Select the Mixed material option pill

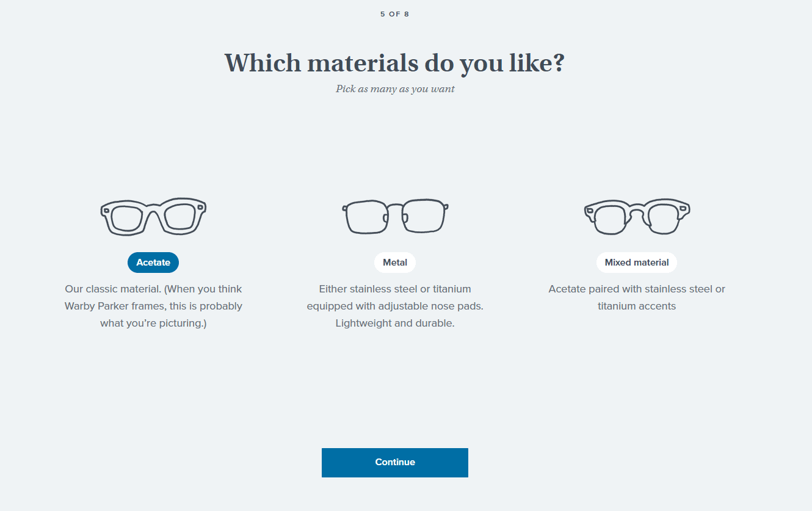click(637, 263)
